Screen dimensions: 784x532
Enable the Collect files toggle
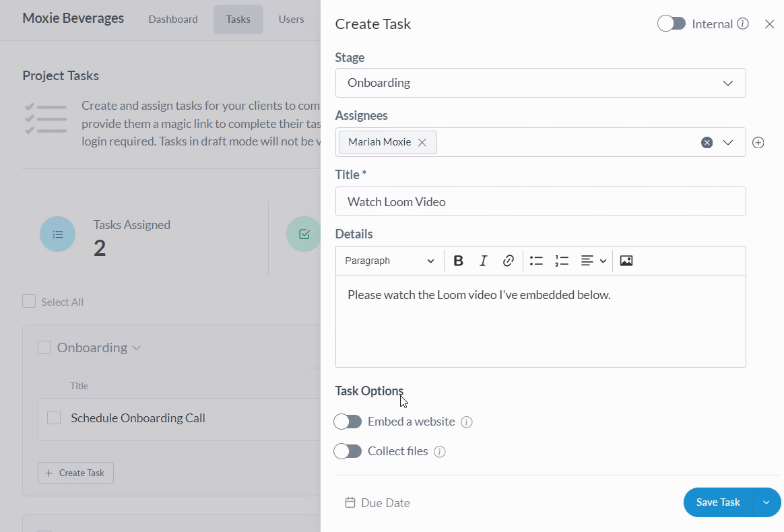click(348, 452)
